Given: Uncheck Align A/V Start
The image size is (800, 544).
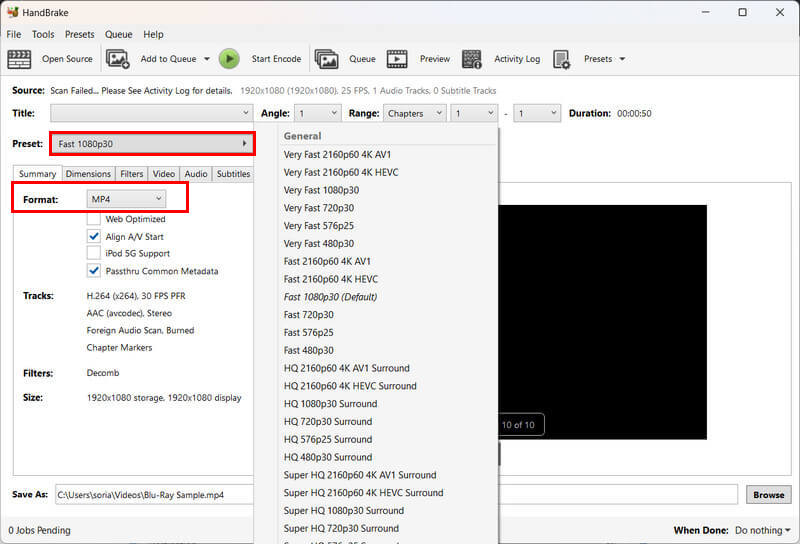Looking at the screenshot, I should click(x=94, y=237).
